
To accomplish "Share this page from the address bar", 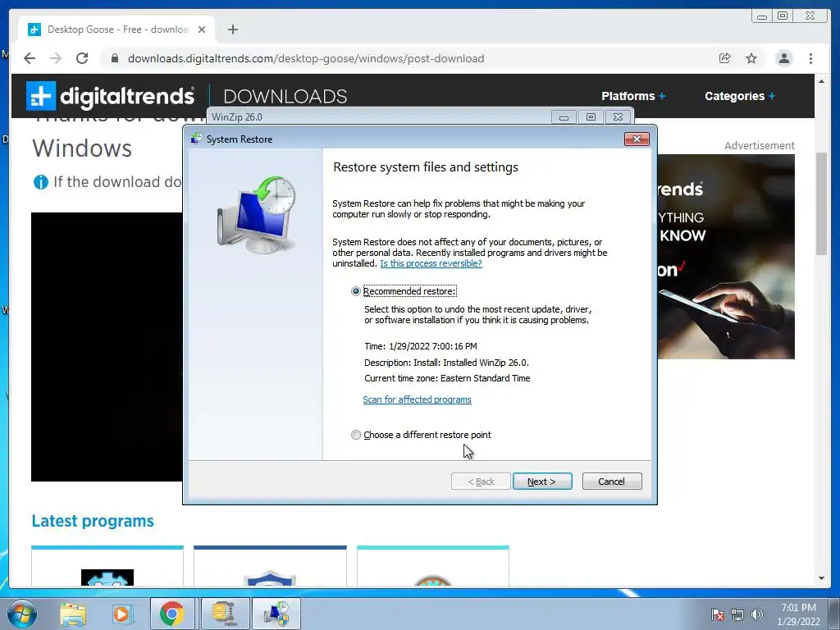I will point(725,58).
